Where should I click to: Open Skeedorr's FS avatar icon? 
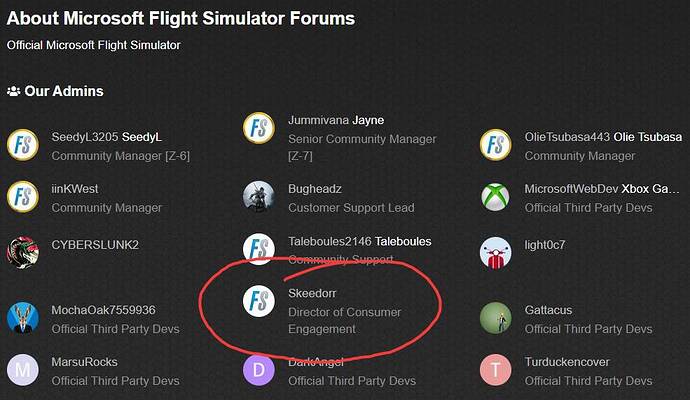(259, 301)
